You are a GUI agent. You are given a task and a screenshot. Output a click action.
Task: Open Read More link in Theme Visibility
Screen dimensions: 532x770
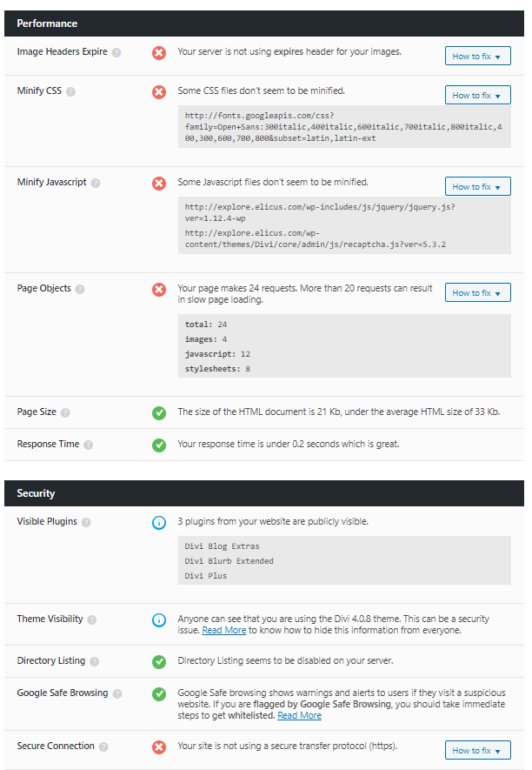click(223, 630)
